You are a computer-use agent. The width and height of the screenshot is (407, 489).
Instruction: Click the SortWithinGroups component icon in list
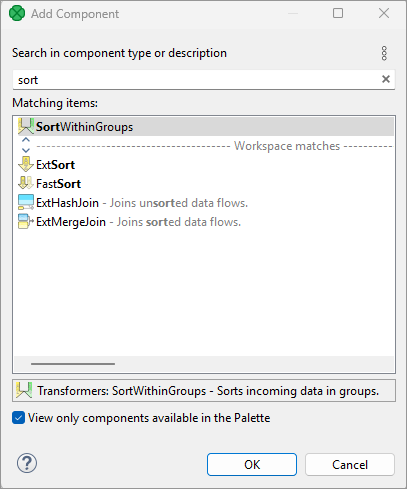click(x=26, y=126)
